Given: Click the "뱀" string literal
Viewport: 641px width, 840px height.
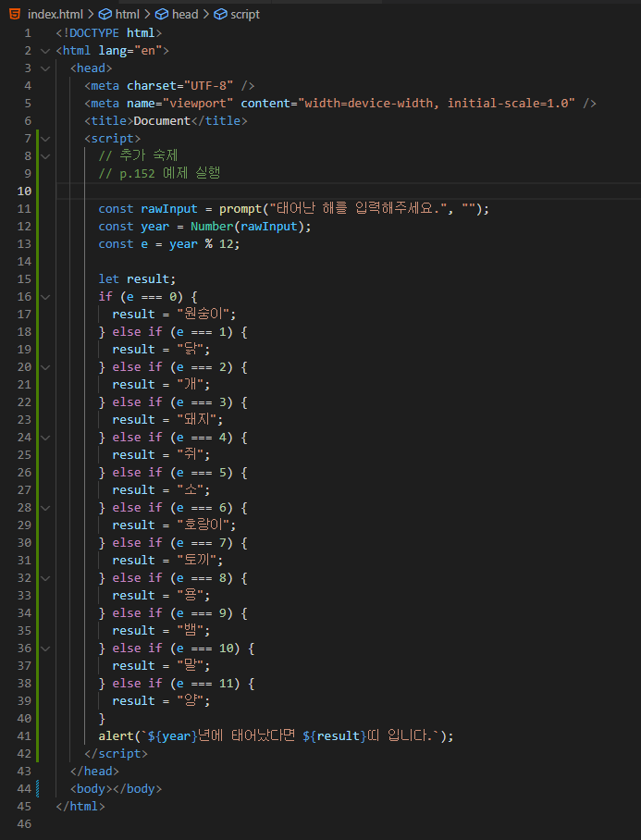Looking at the screenshot, I should pos(191,631).
